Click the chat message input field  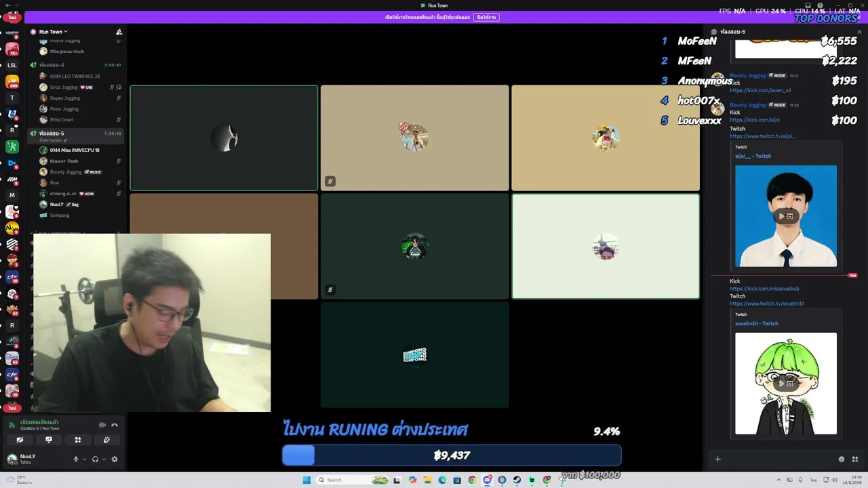(778, 459)
